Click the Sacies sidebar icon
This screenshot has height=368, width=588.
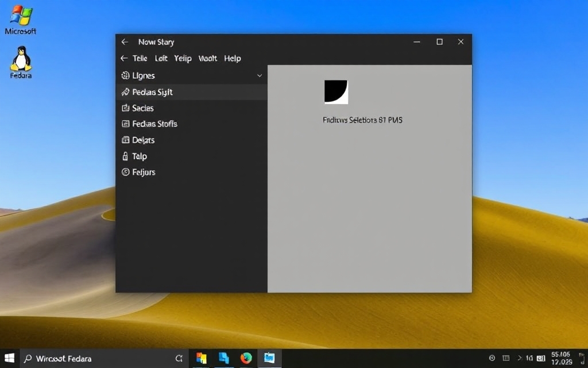pos(125,108)
